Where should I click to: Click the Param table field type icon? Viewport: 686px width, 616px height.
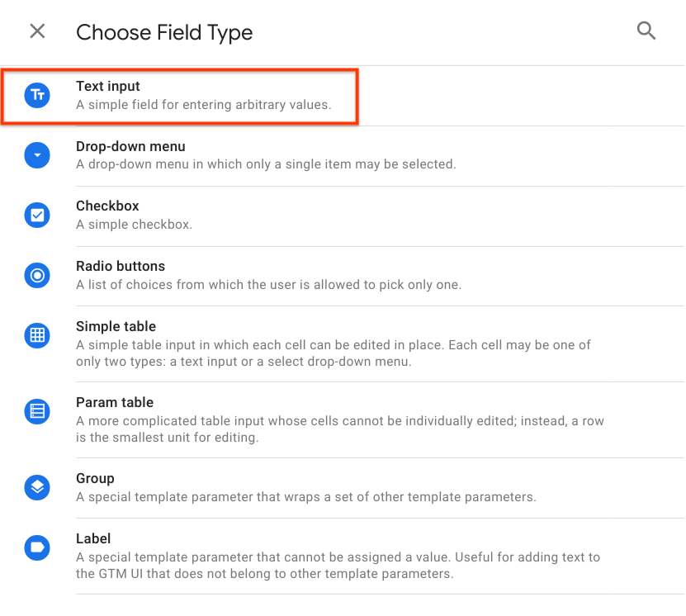pyautogui.click(x=37, y=411)
